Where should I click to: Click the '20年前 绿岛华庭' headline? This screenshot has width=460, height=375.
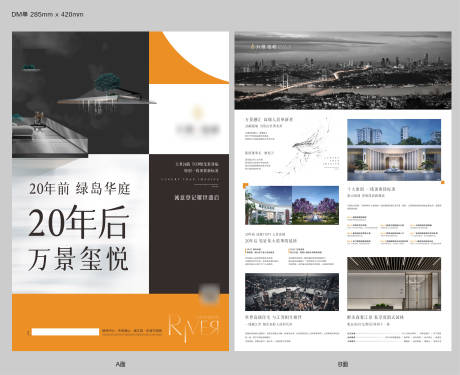tap(79, 189)
